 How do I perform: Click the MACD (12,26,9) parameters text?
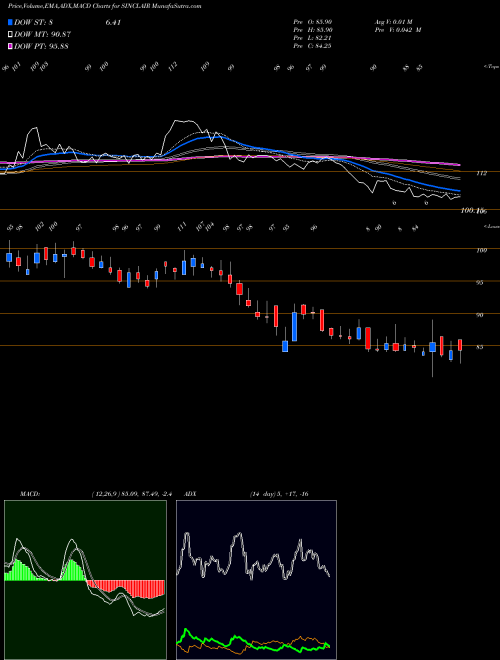tap(132, 494)
